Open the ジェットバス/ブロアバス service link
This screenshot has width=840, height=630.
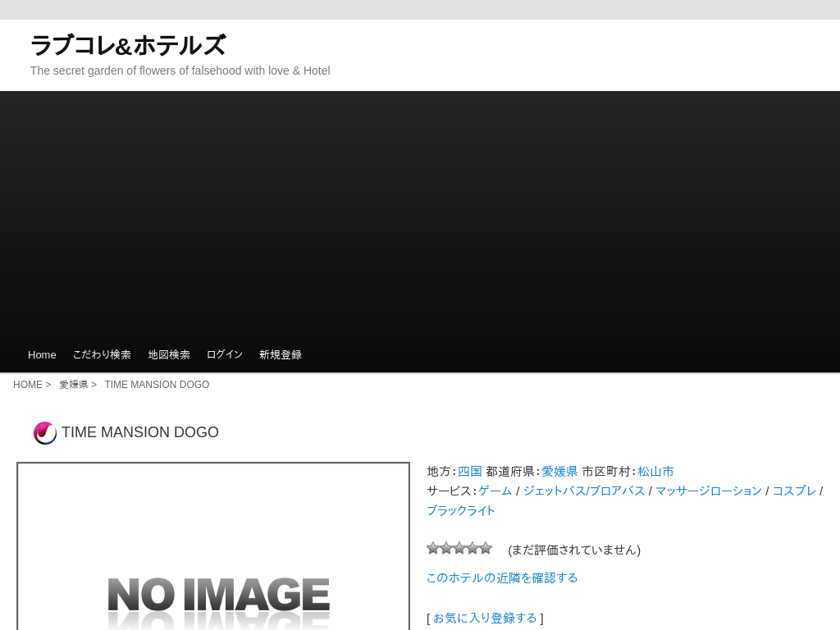click(x=584, y=491)
